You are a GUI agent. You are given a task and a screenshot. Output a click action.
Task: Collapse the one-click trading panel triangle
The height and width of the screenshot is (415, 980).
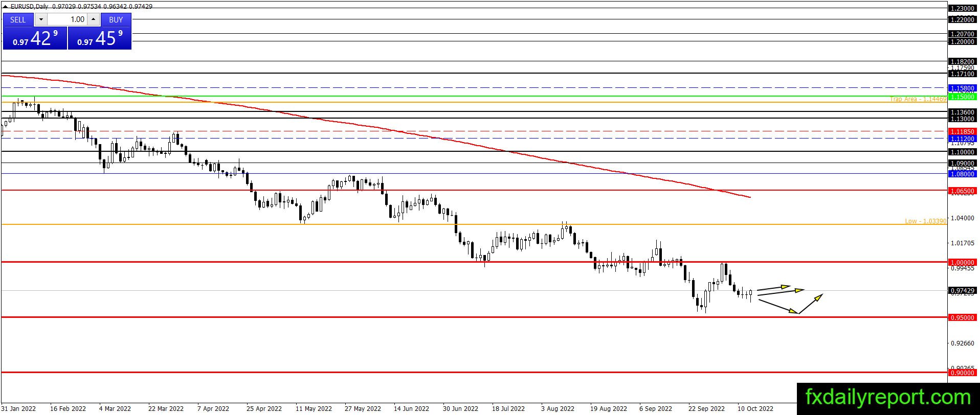5,7
